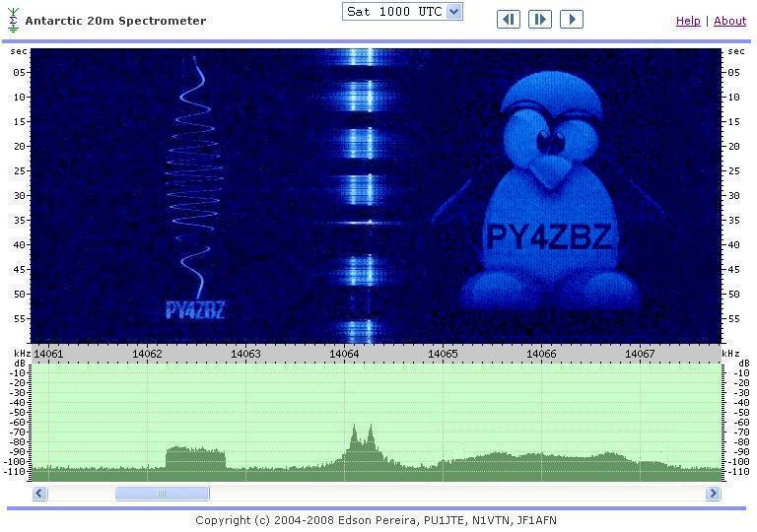Image resolution: width=757 pixels, height=532 pixels.
Task: Click the penguin image in the waterfall
Action: tap(549, 191)
